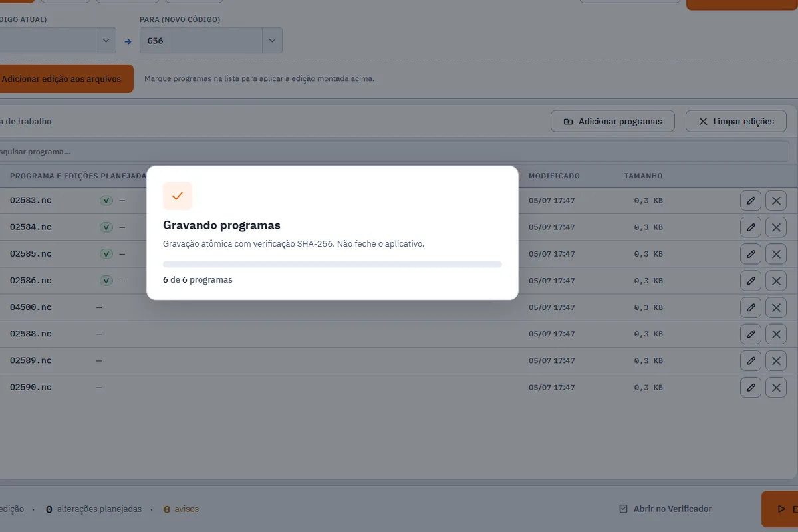This screenshot has width=798, height=532.
Task: Remove 02586.nc using its X icon
Action: (776, 280)
